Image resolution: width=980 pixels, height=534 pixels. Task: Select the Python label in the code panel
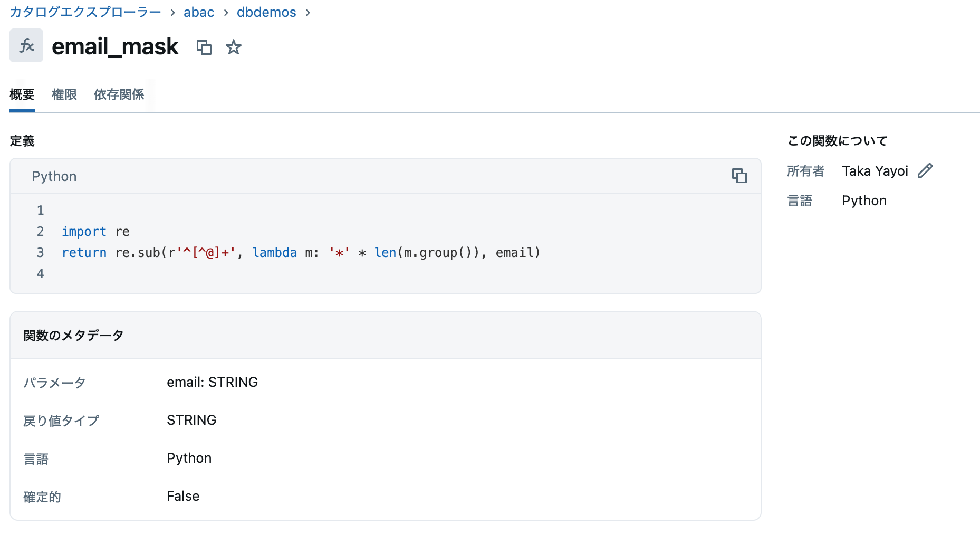[54, 176]
